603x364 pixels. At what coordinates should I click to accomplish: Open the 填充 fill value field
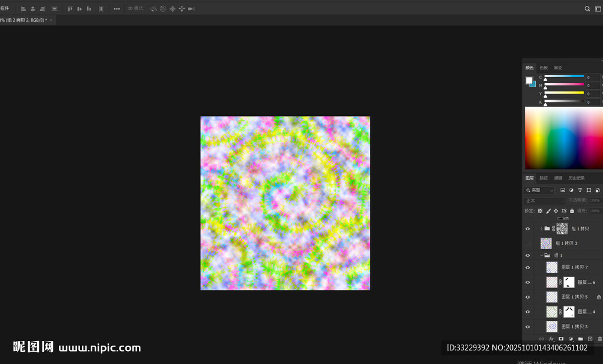click(x=595, y=211)
